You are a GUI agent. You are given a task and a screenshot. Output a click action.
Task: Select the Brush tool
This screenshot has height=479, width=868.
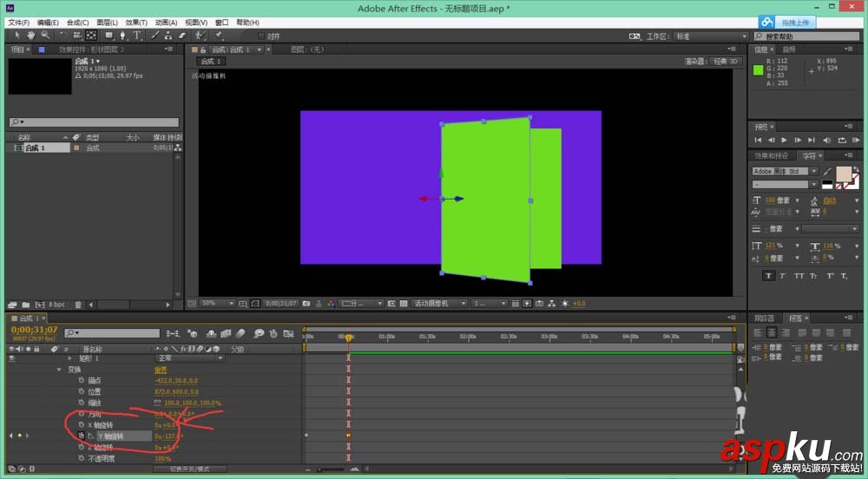[x=155, y=36]
